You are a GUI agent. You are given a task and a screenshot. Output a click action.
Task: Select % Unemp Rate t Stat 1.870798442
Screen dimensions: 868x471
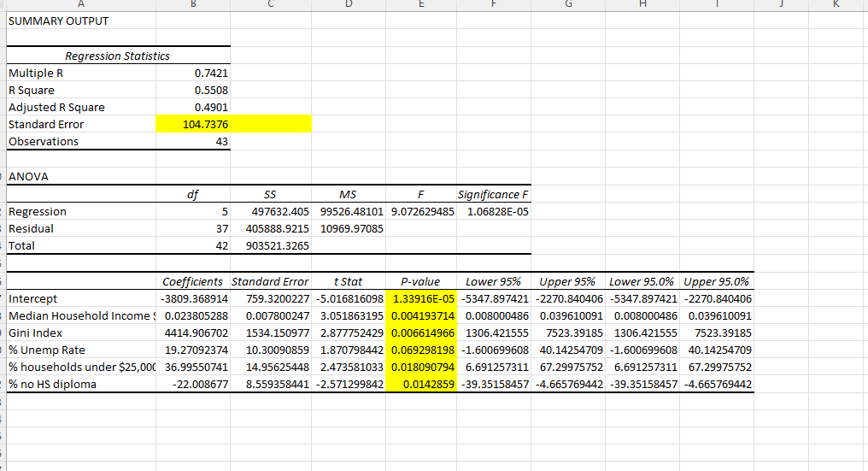tap(349, 350)
